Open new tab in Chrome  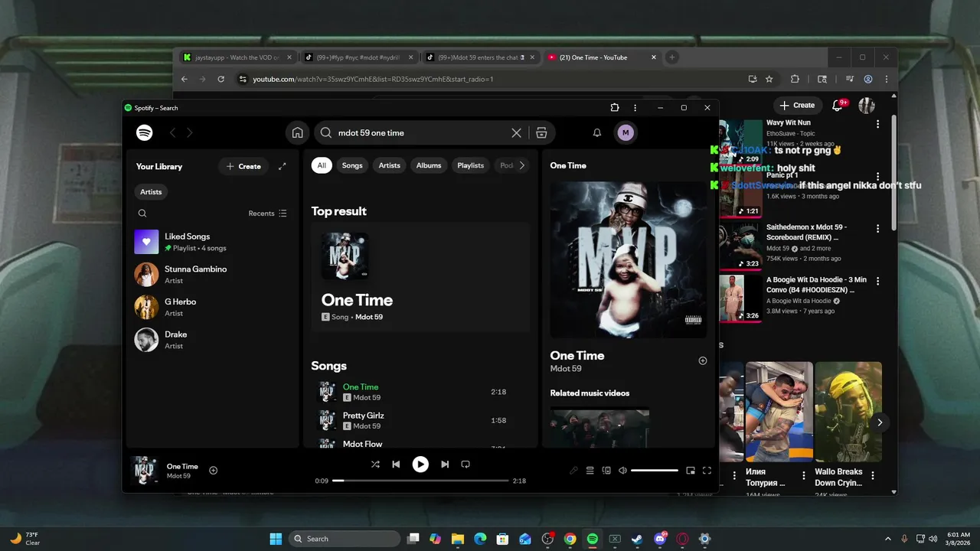[x=672, y=57]
